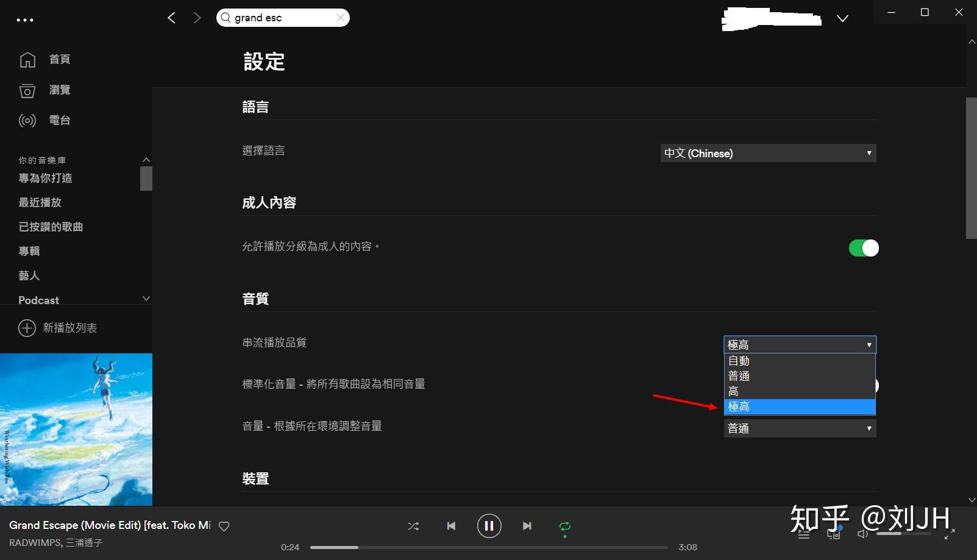Enable shuffle playback mode
The width and height of the screenshot is (977, 560).
tap(413, 525)
